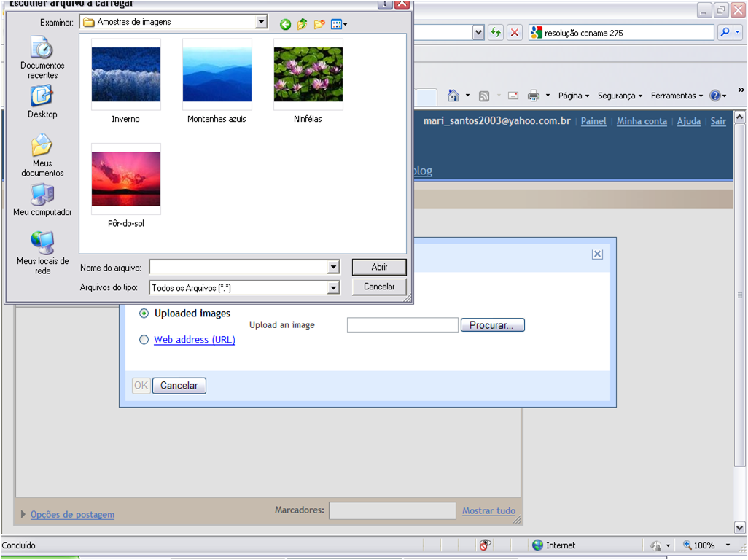Click the Web address (URL) link text

tap(194, 340)
